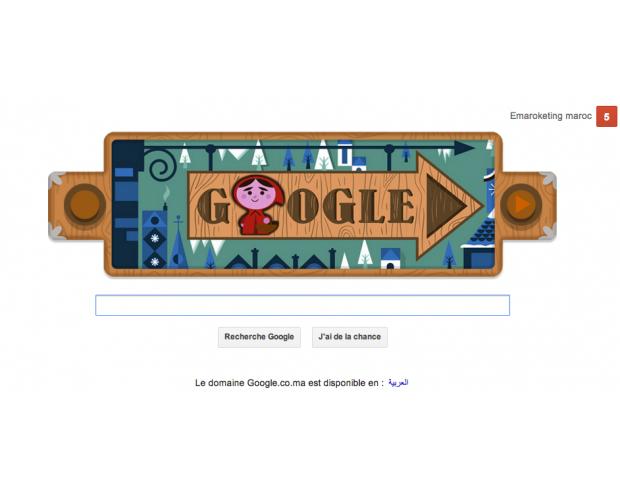Focus the Google search input field
The image size is (620, 490).
(302, 305)
